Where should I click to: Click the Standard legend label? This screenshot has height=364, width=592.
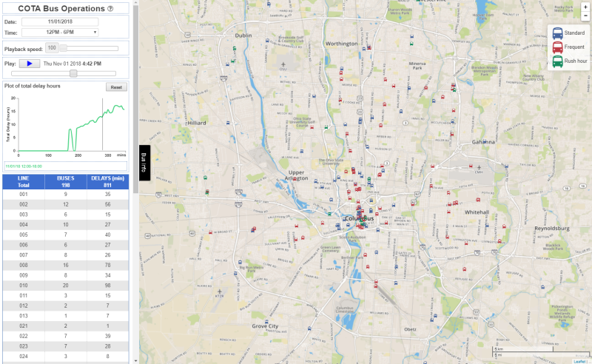pyautogui.click(x=574, y=33)
